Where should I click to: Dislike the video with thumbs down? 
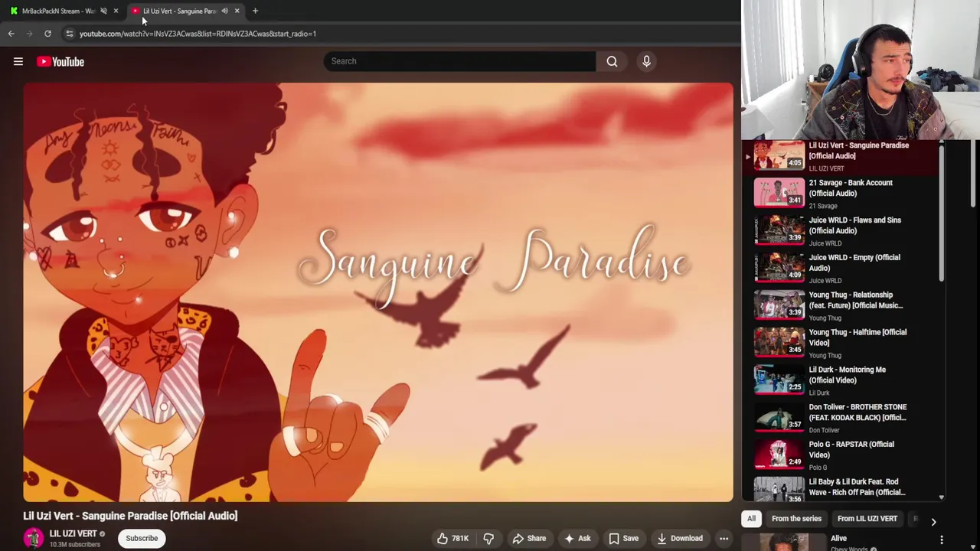coord(488,538)
